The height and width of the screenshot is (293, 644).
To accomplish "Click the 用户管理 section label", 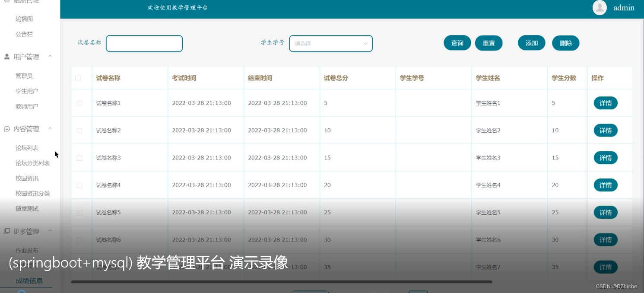I will click(26, 57).
